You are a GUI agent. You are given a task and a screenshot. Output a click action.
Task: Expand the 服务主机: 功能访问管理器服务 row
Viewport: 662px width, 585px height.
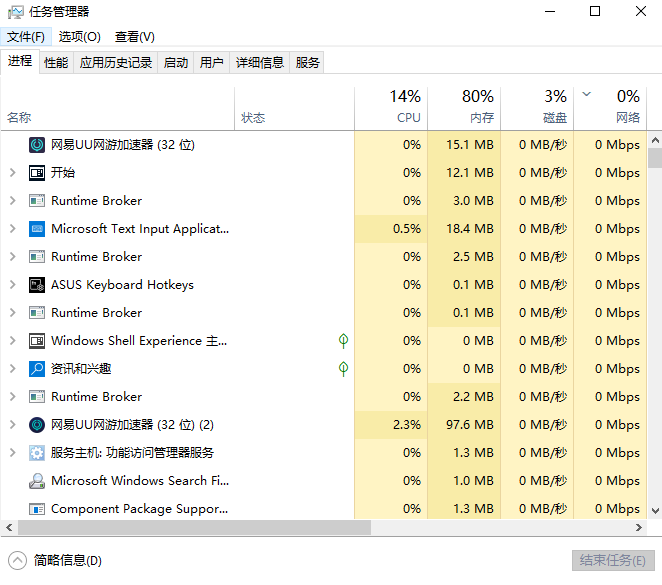(13, 452)
